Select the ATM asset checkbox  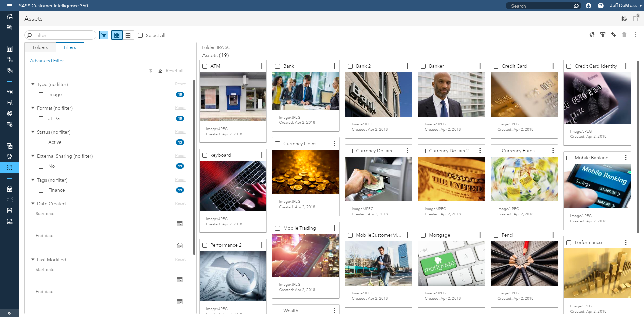click(x=205, y=66)
